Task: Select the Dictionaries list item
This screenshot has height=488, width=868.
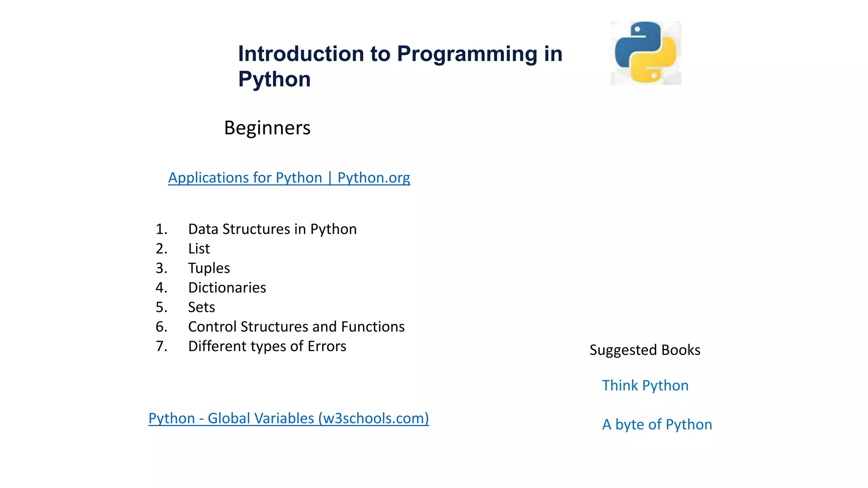Action: pos(227,288)
